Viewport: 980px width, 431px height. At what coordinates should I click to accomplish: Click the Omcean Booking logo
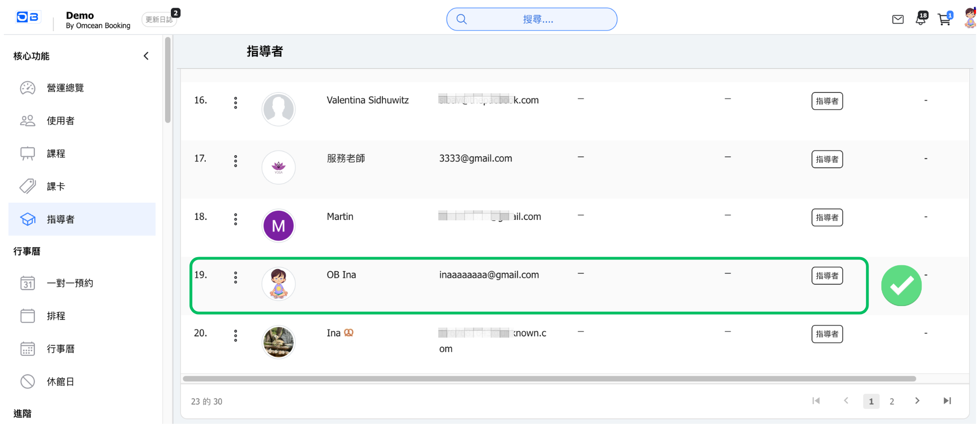(x=28, y=18)
